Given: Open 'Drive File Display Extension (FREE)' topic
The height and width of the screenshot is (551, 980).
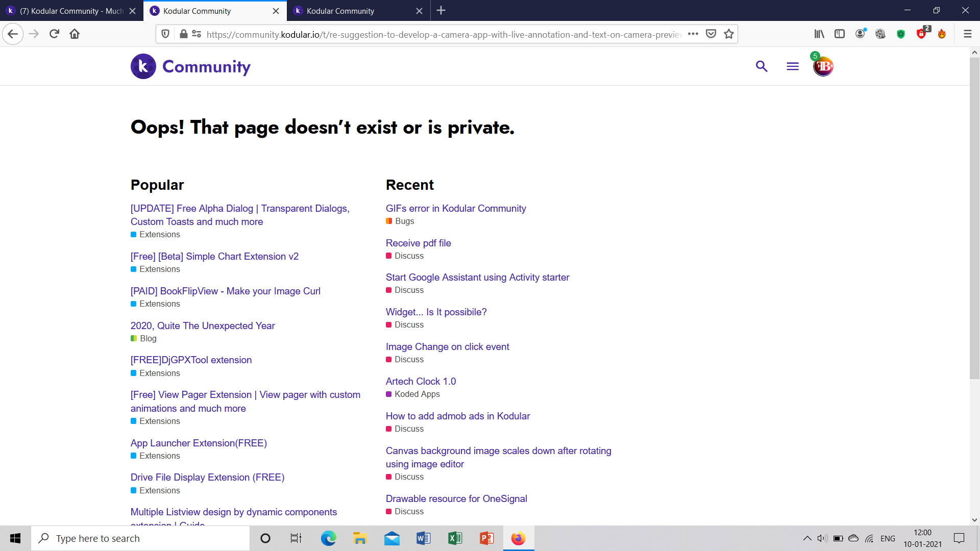Looking at the screenshot, I should [x=207, y=477].
